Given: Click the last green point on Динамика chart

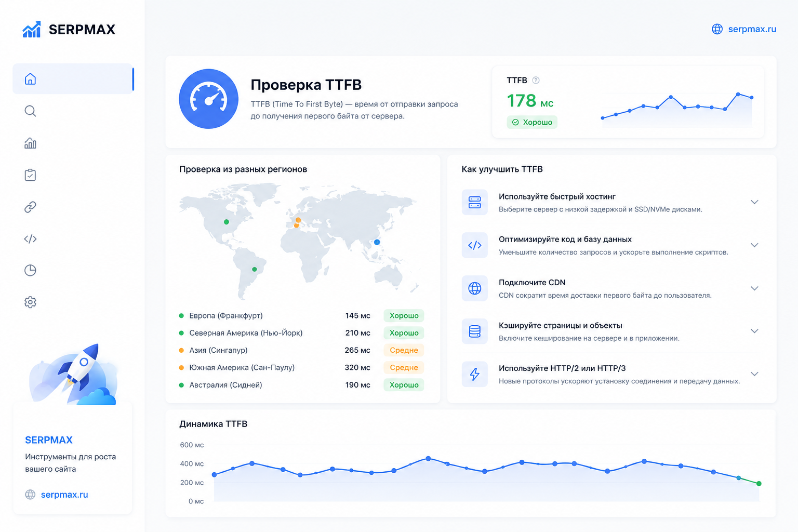Looking at the screenshot, I should tap(759, 484).
